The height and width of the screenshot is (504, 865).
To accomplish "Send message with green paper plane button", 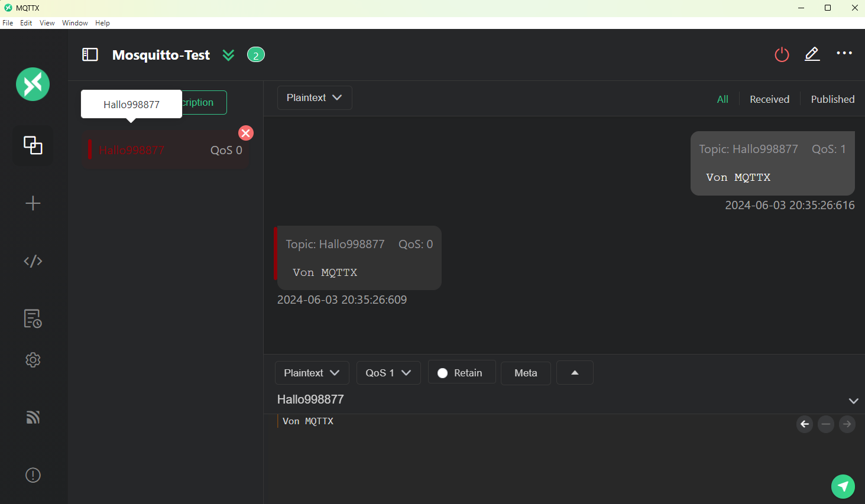I will pos(843,486).
